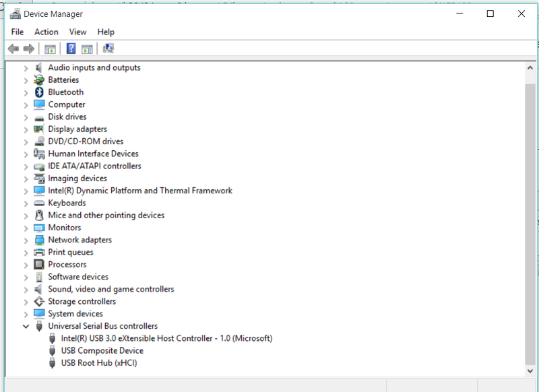The width and height of the screenshot is (539, 392).
Task: Select USB Composite Device entry
Action: pyautogui.click(x=102, y=351)
